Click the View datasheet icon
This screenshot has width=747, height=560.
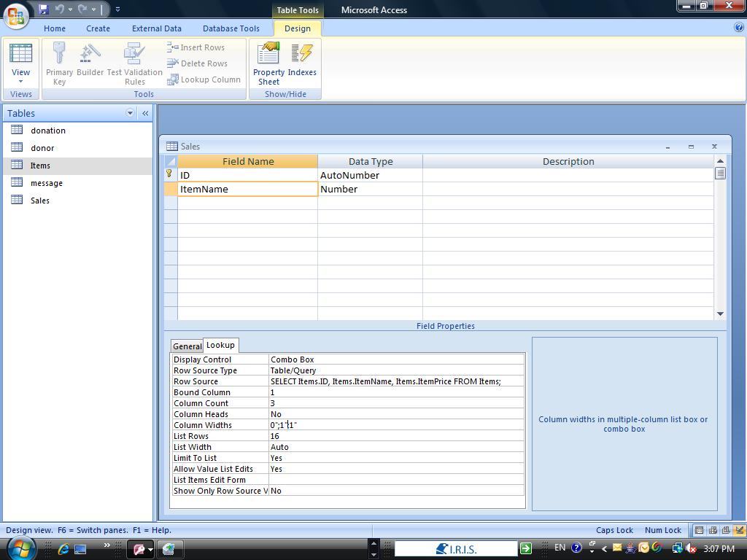(x=21, y=53)
